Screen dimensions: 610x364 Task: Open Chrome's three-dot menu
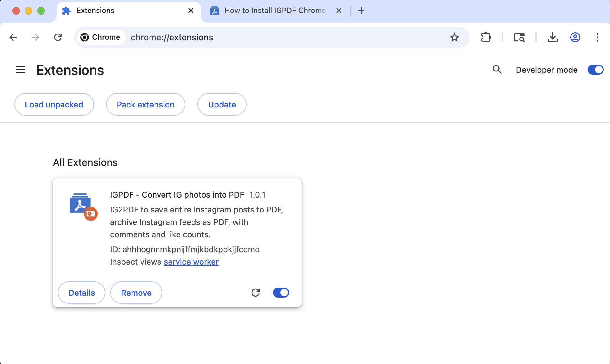597,37
